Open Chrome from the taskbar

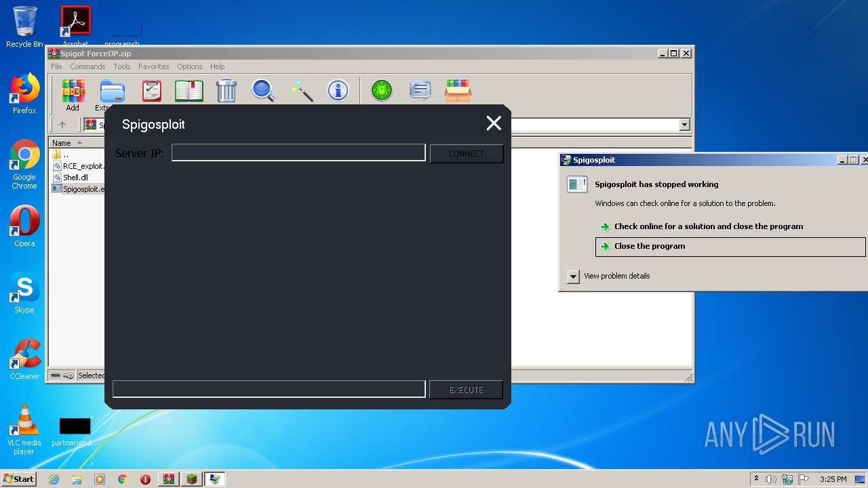(x=123, y=479)
